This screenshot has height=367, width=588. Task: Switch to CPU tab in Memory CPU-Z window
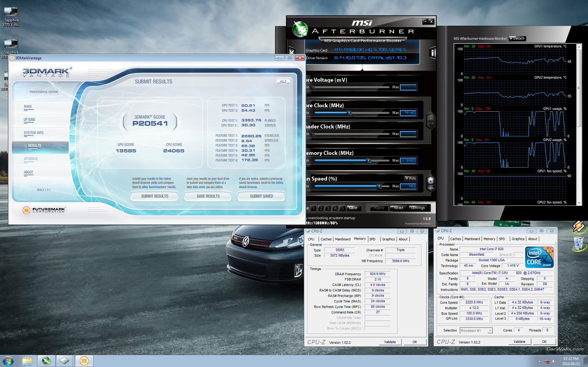coord(311,239)
